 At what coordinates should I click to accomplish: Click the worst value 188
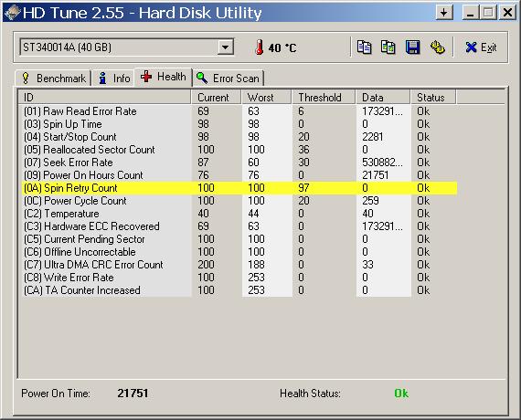(x=256, y=265)
